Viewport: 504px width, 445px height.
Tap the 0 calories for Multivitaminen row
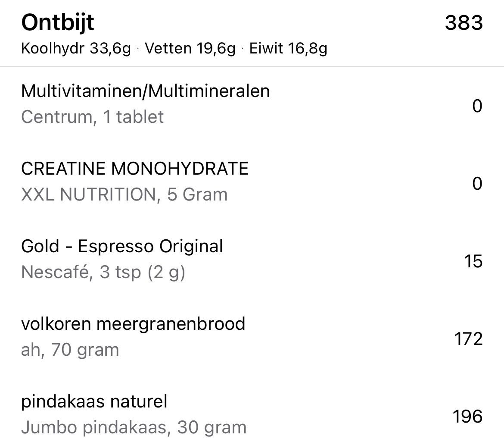[477, 106]
